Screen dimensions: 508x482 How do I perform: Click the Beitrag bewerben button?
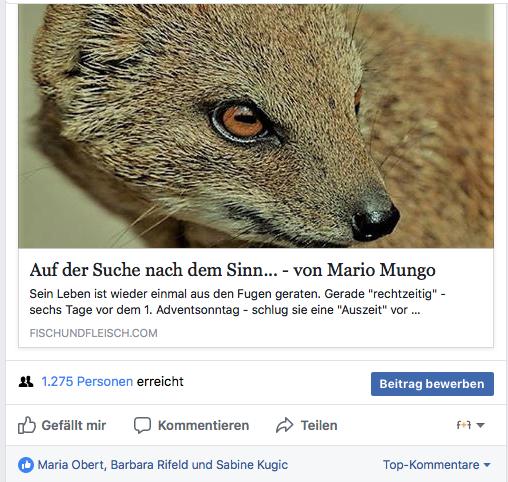432,384
